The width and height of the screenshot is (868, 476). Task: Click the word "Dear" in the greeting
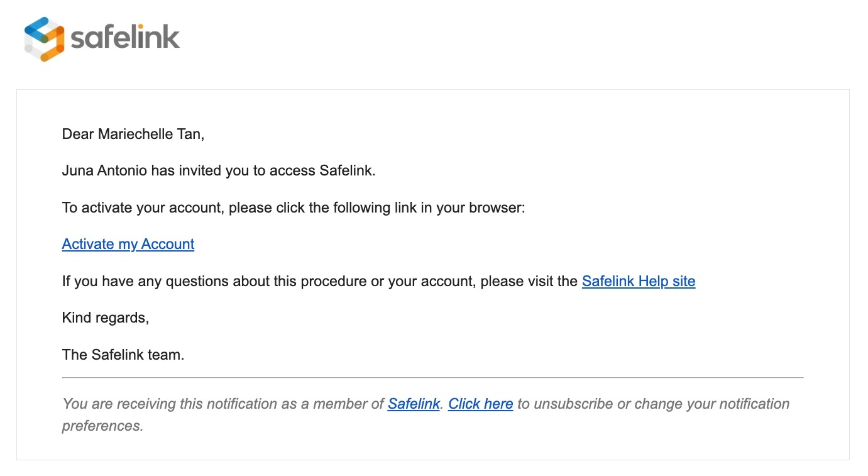click(78, 134)
